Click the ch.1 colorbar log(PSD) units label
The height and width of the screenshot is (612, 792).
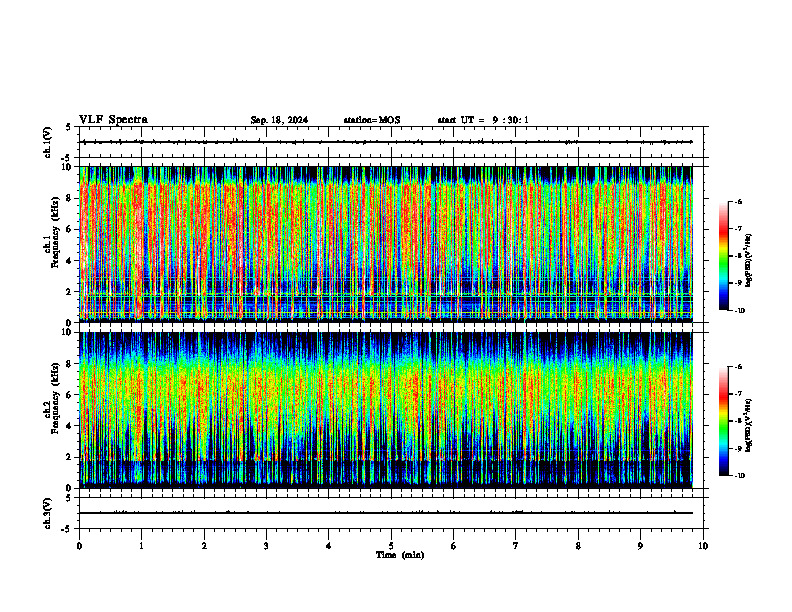pyautogui.click(x=749, y=261)
